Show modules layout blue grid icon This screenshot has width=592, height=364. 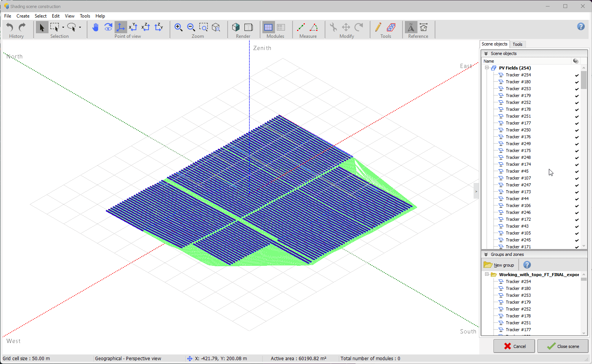click(x=269, y=27)
